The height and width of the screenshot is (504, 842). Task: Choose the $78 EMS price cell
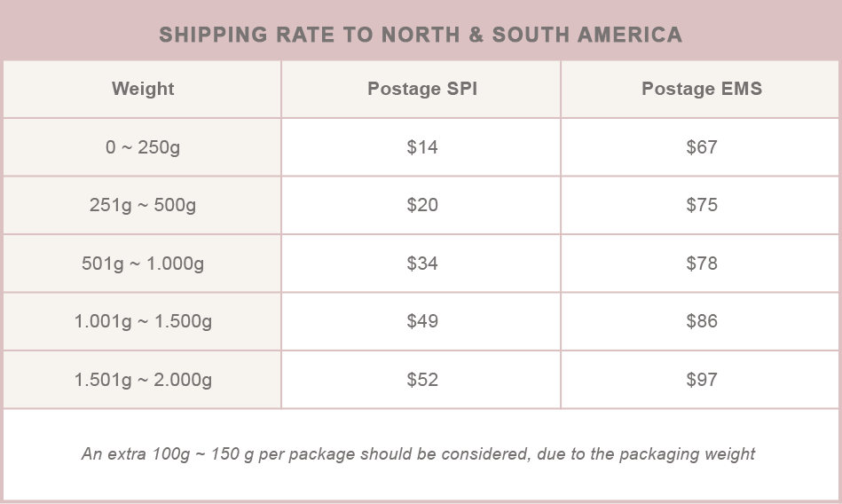click(x=701, y=264)
